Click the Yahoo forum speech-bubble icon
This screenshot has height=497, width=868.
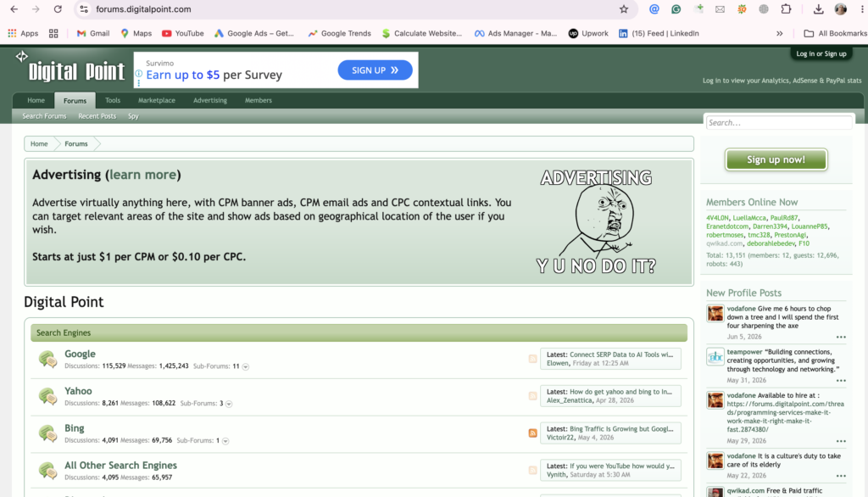coord(47,397)
